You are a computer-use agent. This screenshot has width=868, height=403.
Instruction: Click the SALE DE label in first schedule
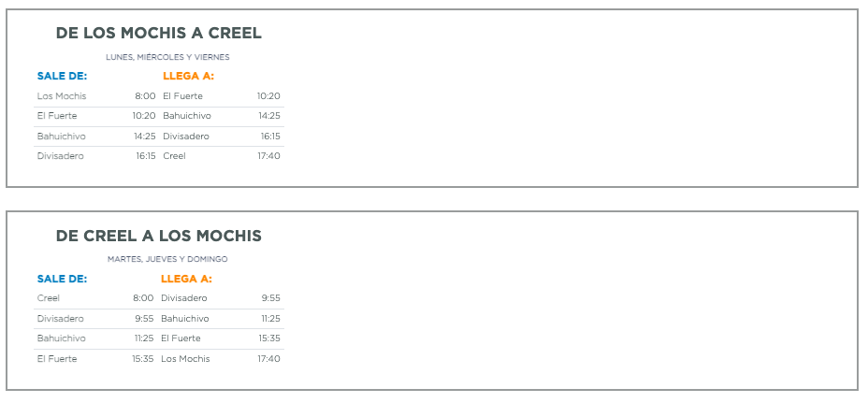click(62, 77)
